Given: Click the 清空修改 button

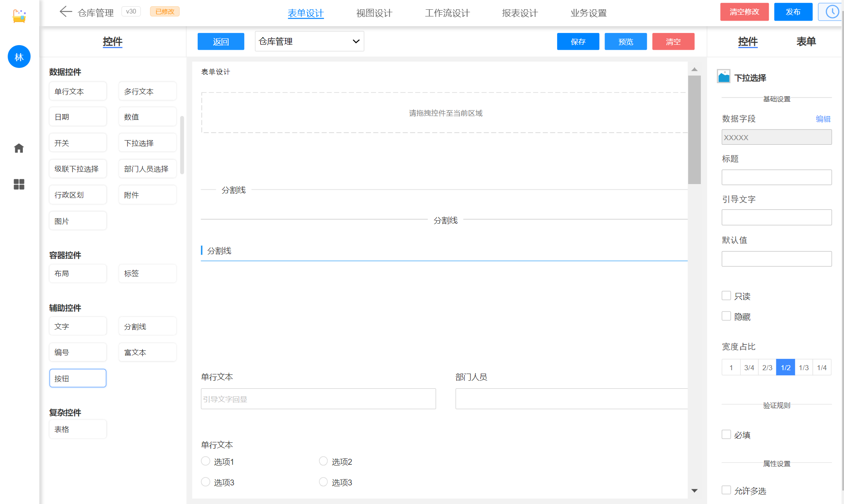Looking at the screenshot, I should point(744,12).
